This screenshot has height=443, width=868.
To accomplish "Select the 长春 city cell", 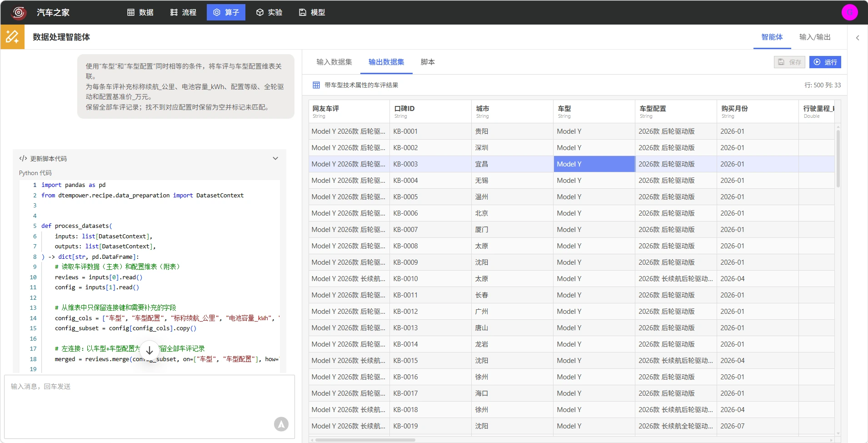I will (x=512, y=295).
